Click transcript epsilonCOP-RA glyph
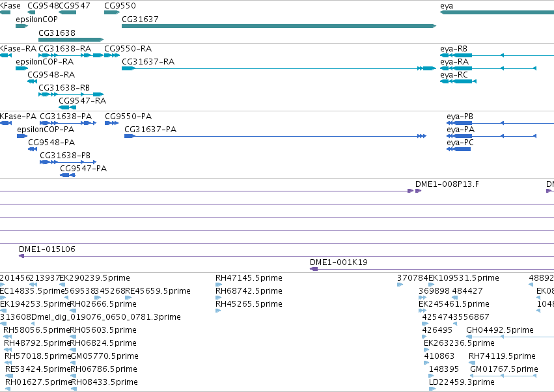 22,68
